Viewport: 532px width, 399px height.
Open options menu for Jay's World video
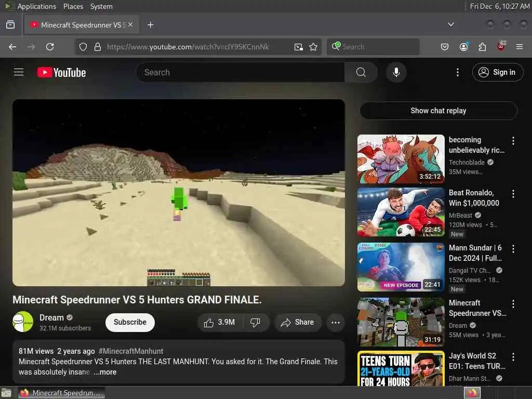513,356
